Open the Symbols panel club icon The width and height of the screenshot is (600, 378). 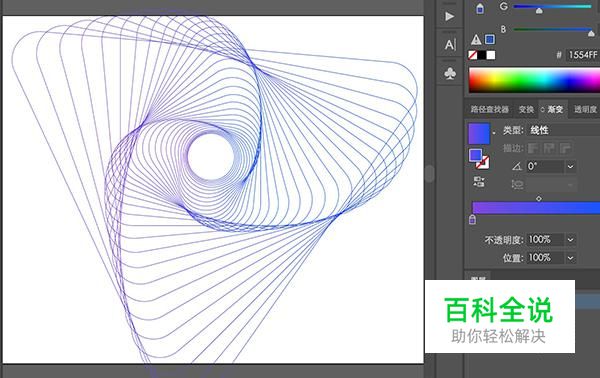450,73
